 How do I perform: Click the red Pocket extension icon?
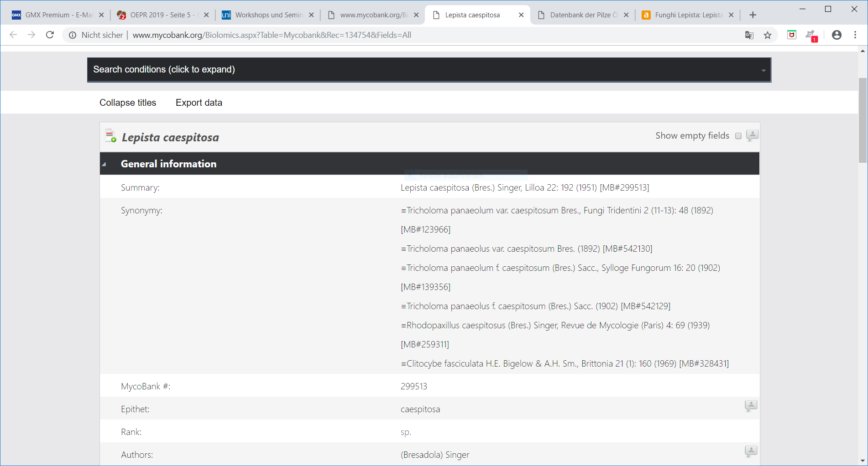pos(792,35)
